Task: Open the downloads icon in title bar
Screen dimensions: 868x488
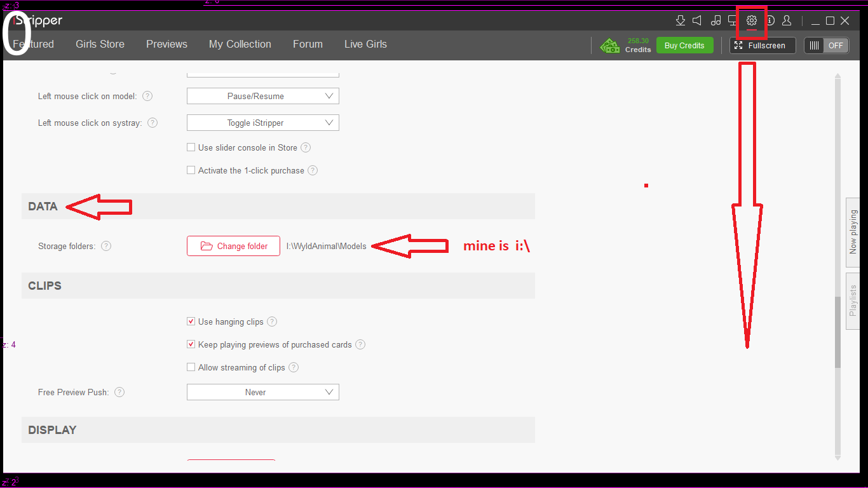Action: point(681,21)
